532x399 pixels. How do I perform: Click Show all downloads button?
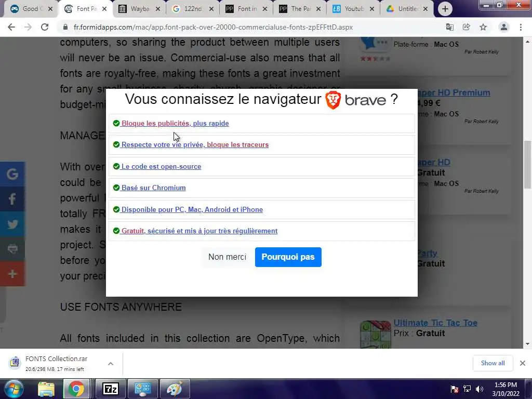click(x=493, y=363)
